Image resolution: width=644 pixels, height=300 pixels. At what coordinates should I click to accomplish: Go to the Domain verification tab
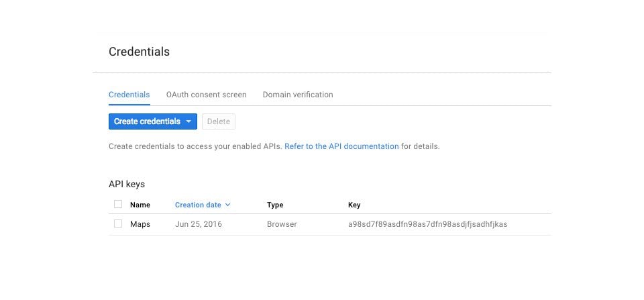tap(297, 95)
